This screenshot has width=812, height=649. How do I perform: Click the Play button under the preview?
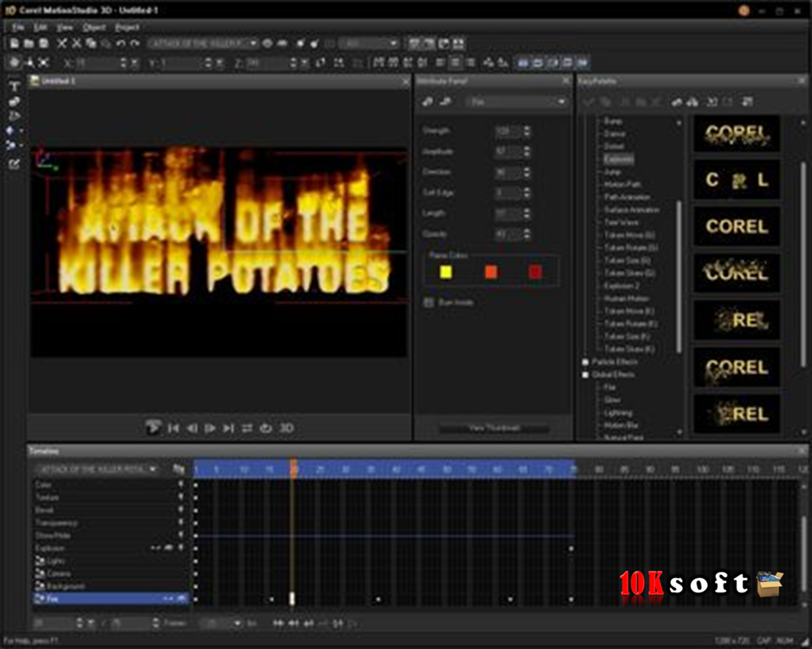(153, 428)
